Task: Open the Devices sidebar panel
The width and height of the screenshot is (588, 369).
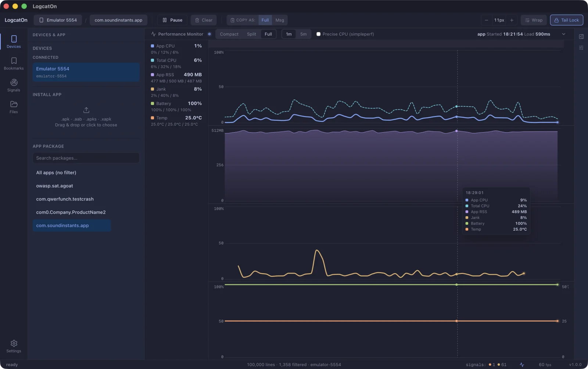Action: (x=14, y=41)
